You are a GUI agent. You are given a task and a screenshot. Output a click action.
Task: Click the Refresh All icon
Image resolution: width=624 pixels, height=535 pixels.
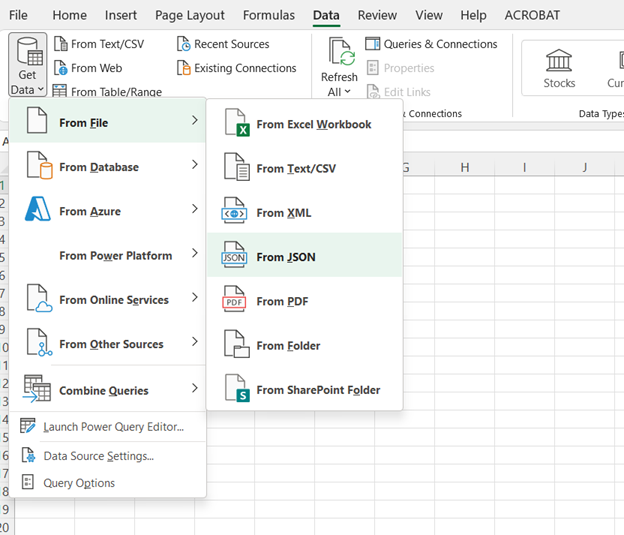(x=341, y=52)
